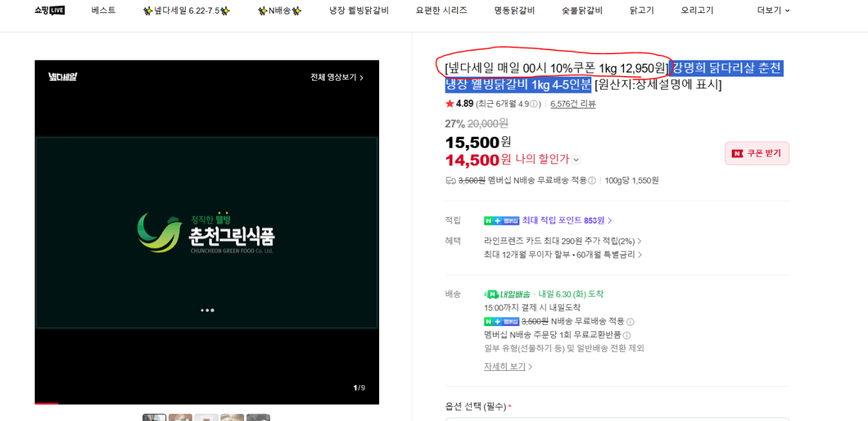The width and height of the screenshot is (868, 421).
Task: Go to the 오리고기 category
Action: coord(697,10)
